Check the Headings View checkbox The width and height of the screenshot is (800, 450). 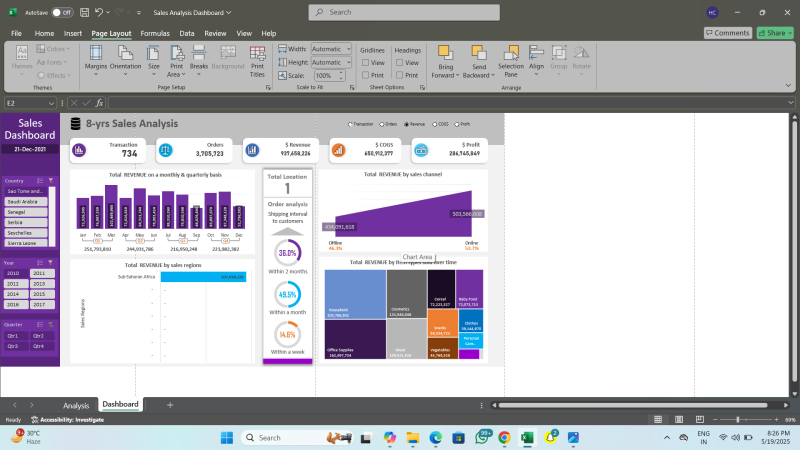click(400, 62)
